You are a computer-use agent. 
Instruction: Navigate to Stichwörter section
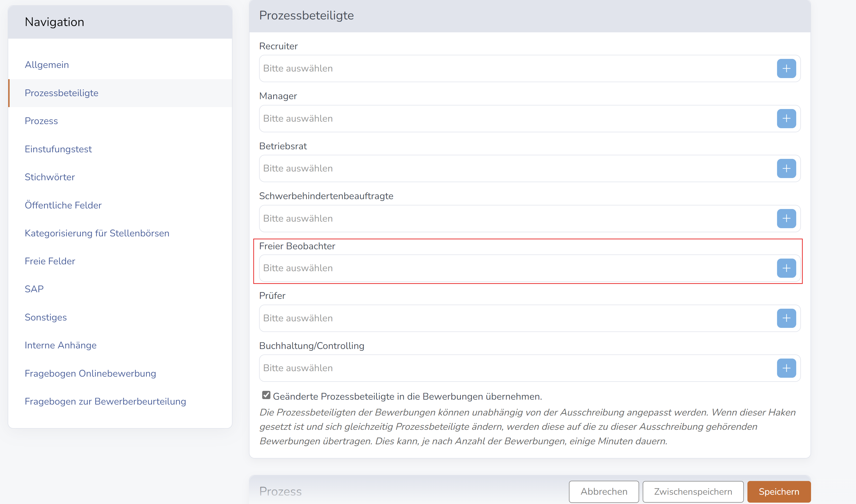click(50, 177)
